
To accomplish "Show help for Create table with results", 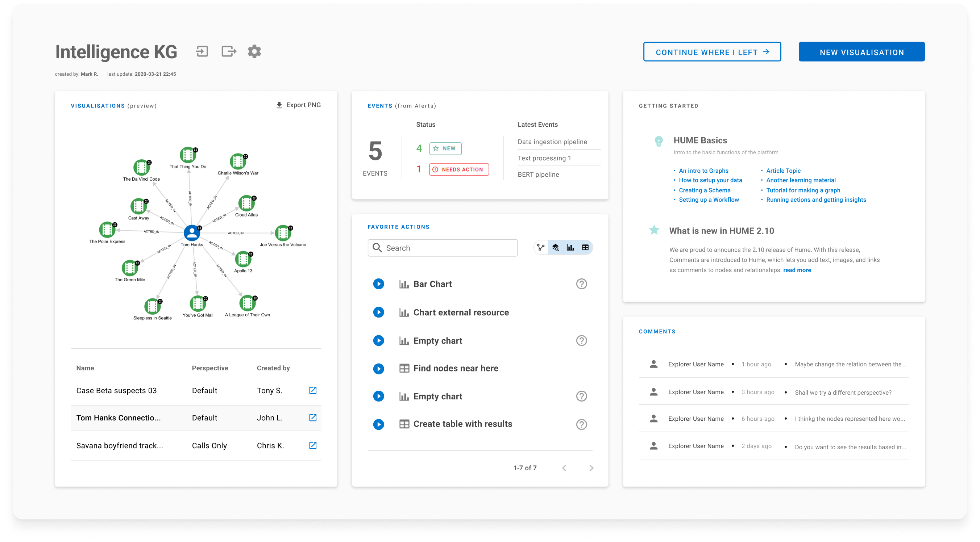I will 581,424.
